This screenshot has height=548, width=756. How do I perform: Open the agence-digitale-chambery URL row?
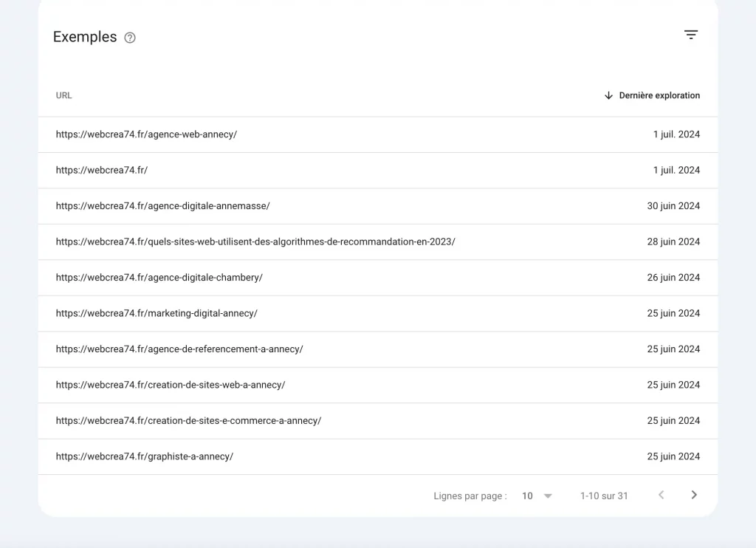click(x=378, y=278)
